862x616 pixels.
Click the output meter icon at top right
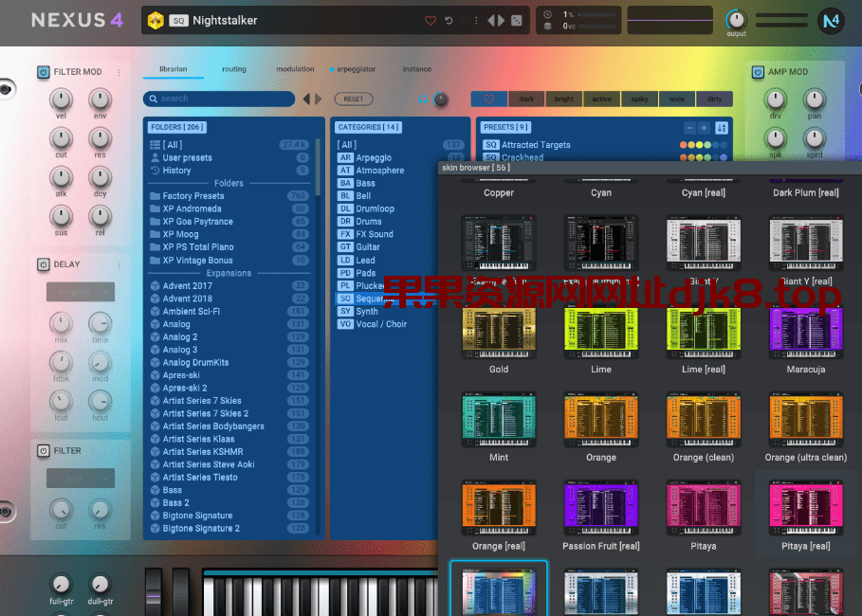(x=736, y=20)
